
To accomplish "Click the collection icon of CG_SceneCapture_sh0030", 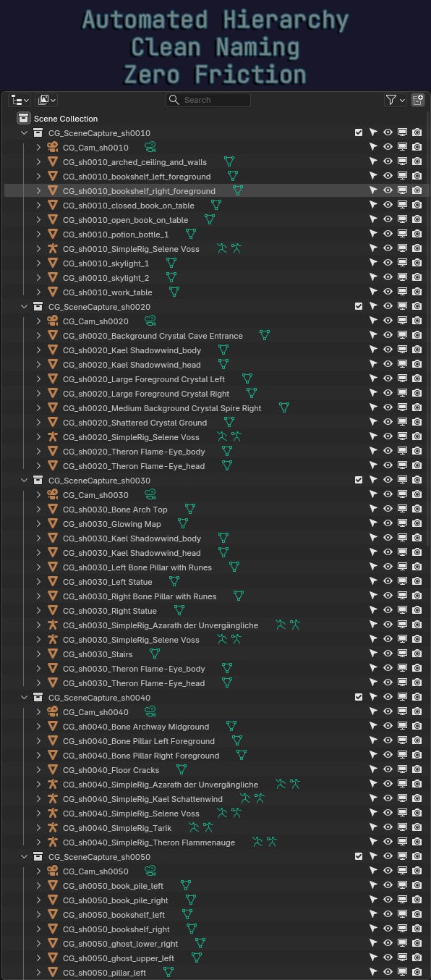I will pyautogui.click(x=38, y=481).
